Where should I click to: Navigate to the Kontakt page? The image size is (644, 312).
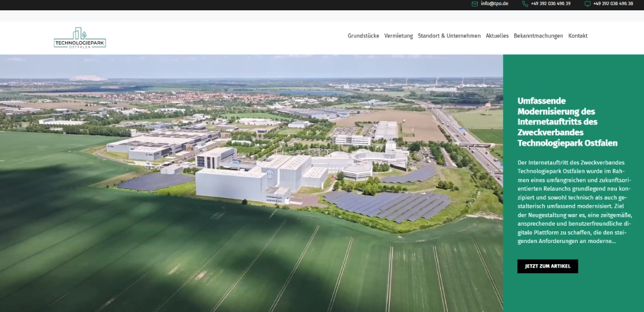coord(578,35)
